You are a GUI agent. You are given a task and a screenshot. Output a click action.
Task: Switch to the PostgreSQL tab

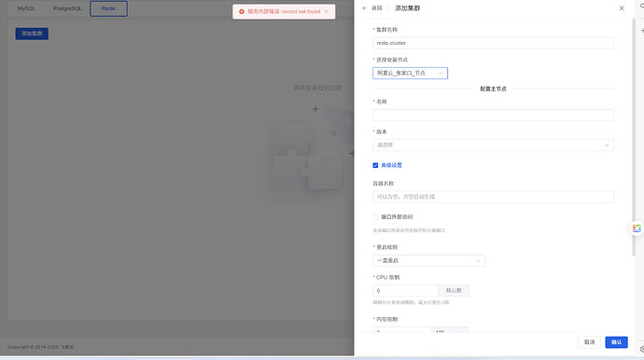tap(67, 8)
